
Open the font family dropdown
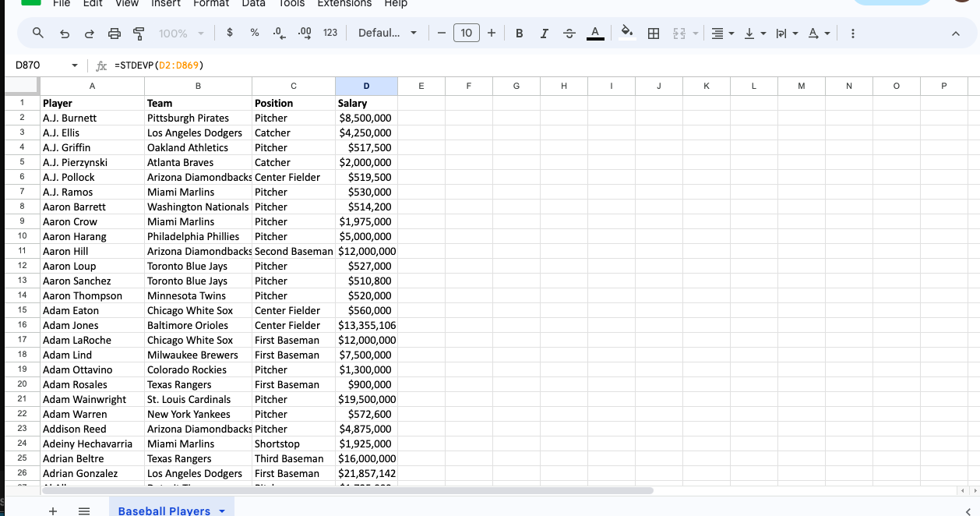click(387, 33)
